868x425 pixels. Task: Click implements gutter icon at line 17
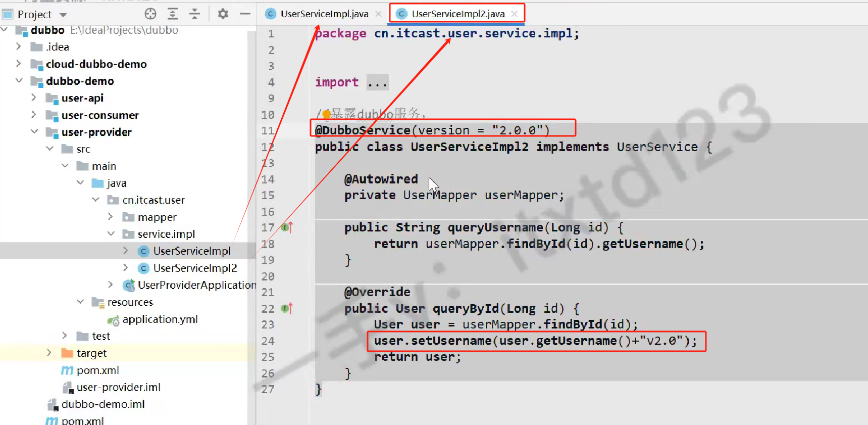(x=287, y=227)
